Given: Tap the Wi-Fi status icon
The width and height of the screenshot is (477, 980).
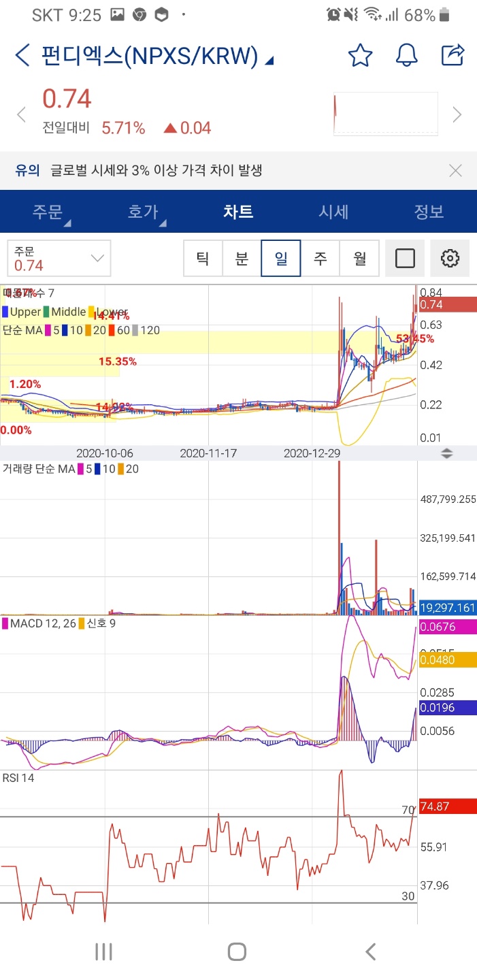Looking at the screenshot, I should click(x=372, y=14).
